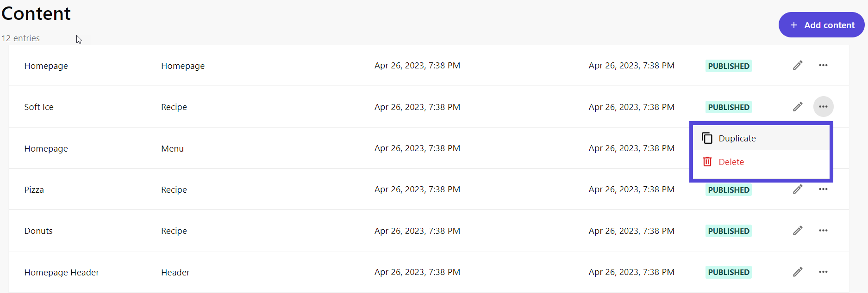Click the pencil icon for Soft Ice
The width and height of the screenshot is (868, 293).
tap(797, 107)
